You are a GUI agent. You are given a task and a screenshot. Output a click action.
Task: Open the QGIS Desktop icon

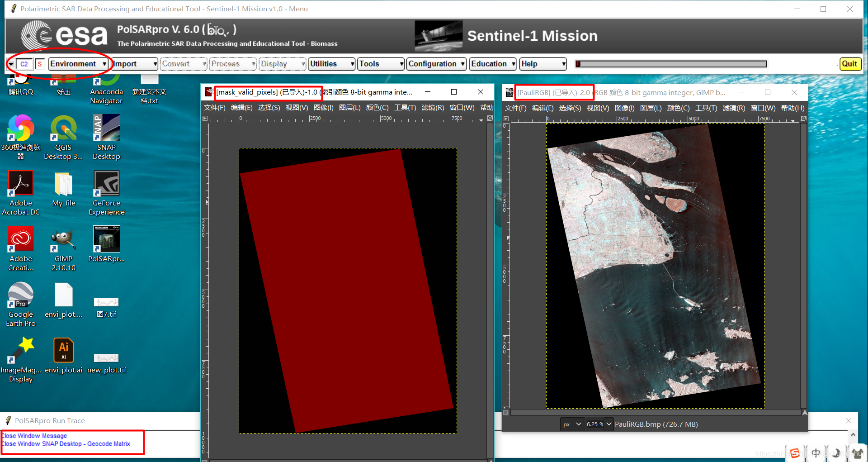(x=63, y=137)
